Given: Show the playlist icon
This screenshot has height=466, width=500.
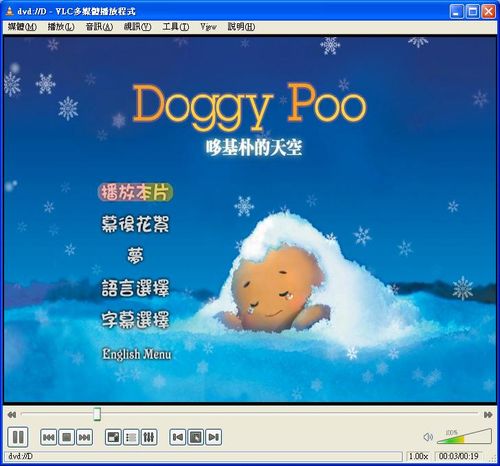Looking at the screenshot, I should pyautogui.click(x=131, y=437).
